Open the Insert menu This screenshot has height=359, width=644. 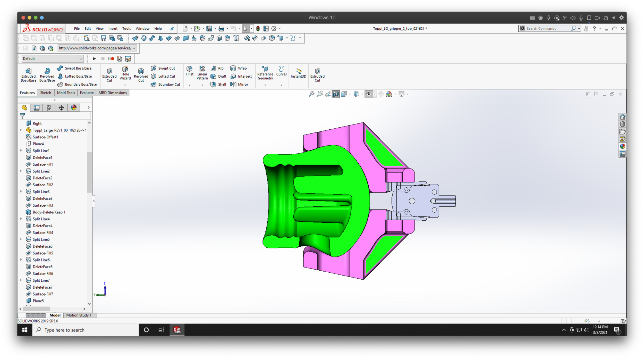(x=113, y=29)
